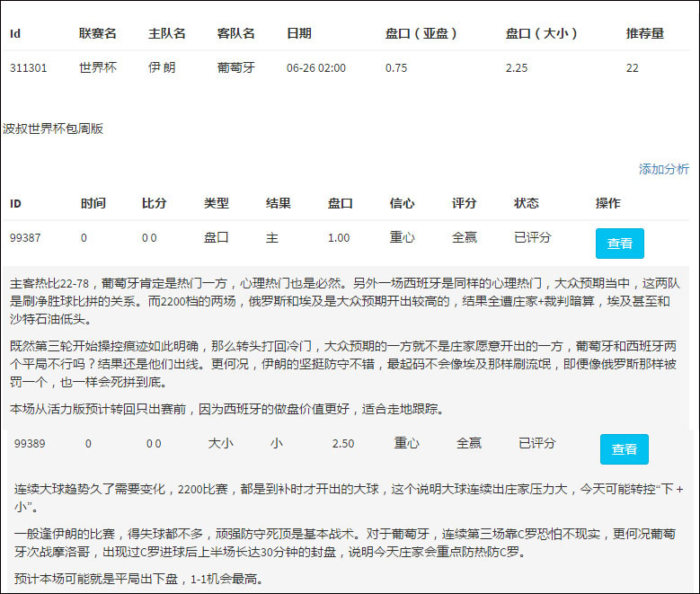Click the 世界杯 league cell
700x594 pixels.
(98, 67)
